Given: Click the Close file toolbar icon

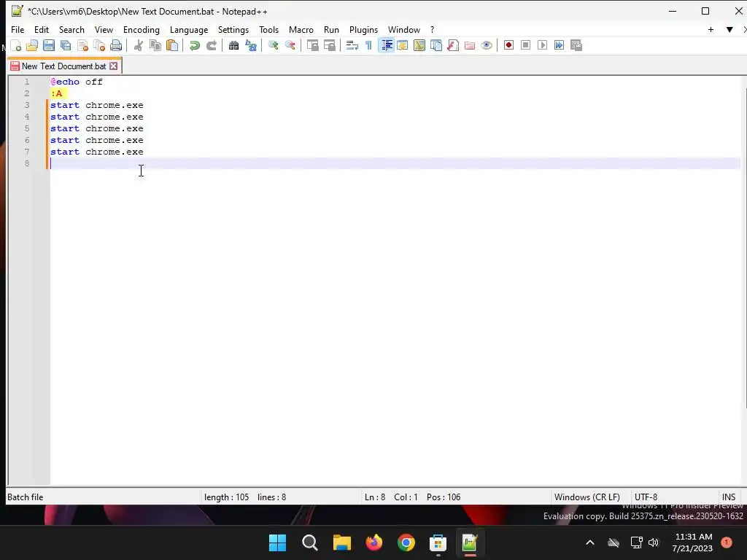Looking at the screenshot, I should point(82,45).
